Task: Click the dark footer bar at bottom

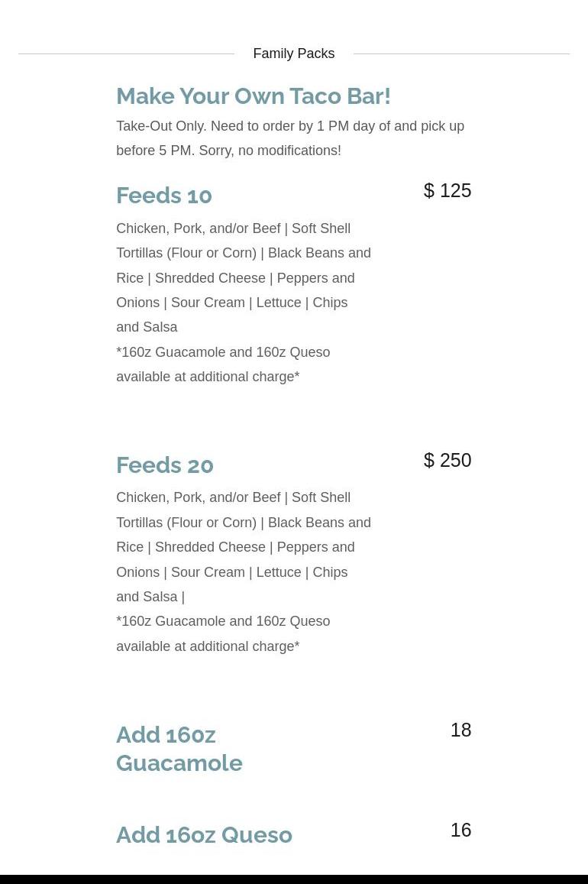Action: [293, 879]
